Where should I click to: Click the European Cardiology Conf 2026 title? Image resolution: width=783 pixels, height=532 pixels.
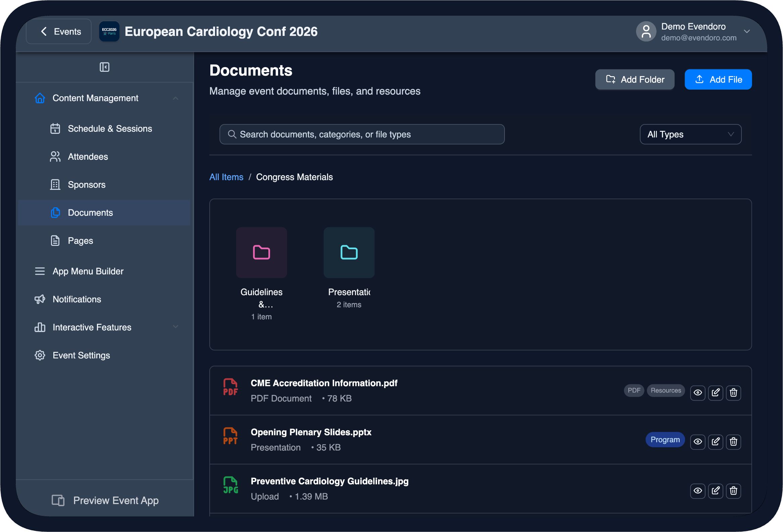tap(221, 31)
